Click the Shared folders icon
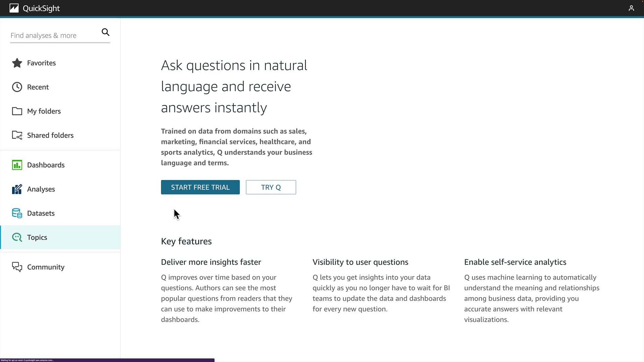 17,135
